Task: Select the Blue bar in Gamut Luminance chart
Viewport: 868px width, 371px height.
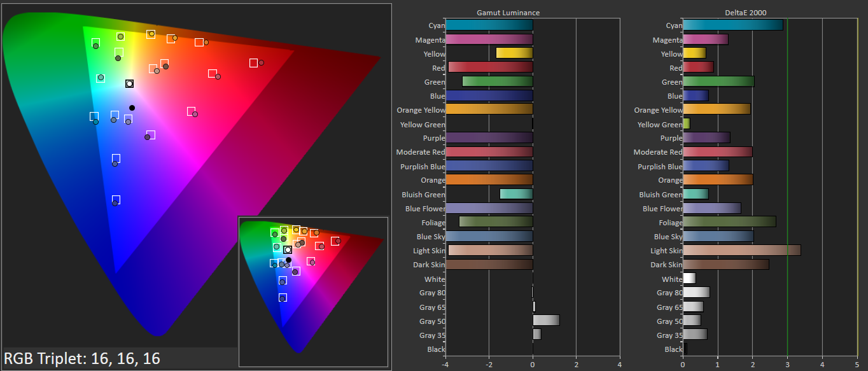Action: tap(489, 96)
